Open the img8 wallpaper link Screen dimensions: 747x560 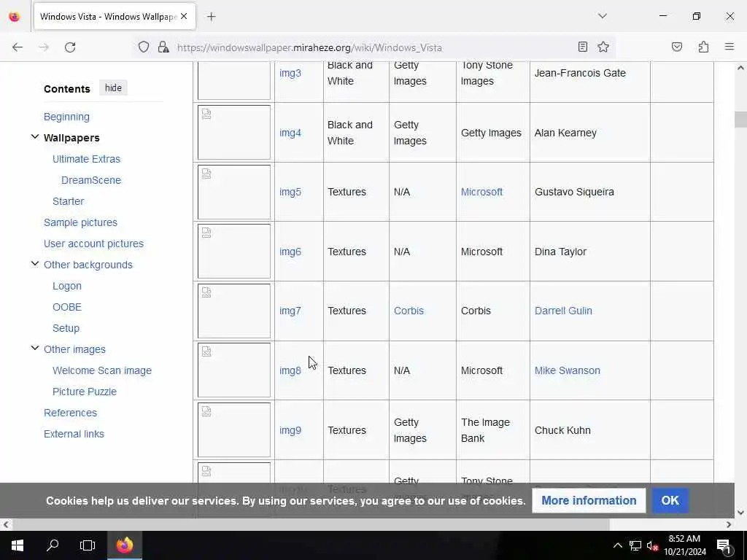(290, 370)
